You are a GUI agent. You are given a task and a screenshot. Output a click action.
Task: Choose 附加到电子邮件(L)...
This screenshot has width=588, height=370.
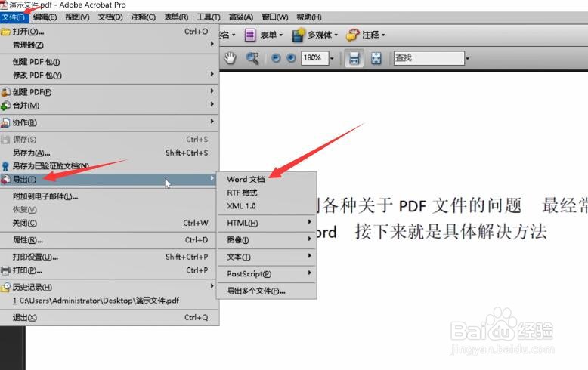110,196
